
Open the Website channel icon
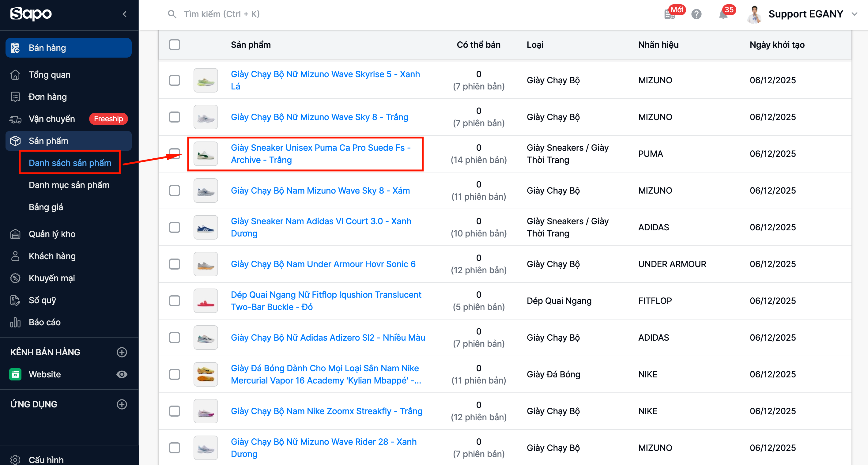pos(15,374)
